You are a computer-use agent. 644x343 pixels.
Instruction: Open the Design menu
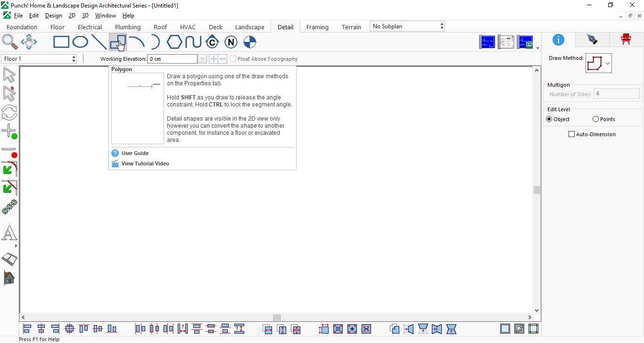tap(54, 16)
